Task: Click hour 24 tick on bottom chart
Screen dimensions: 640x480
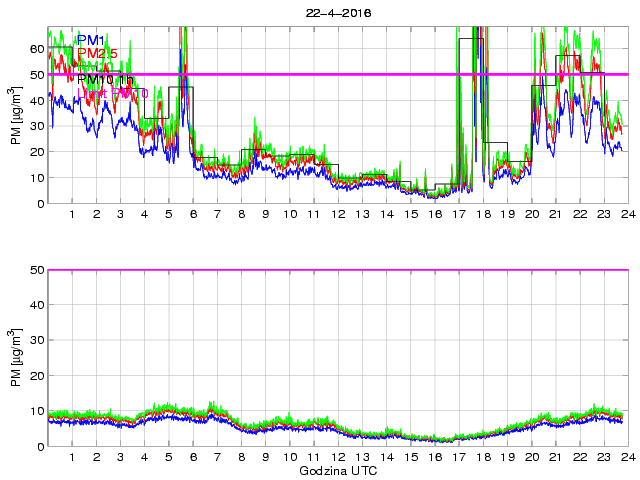Action: (x=627, y=457)
